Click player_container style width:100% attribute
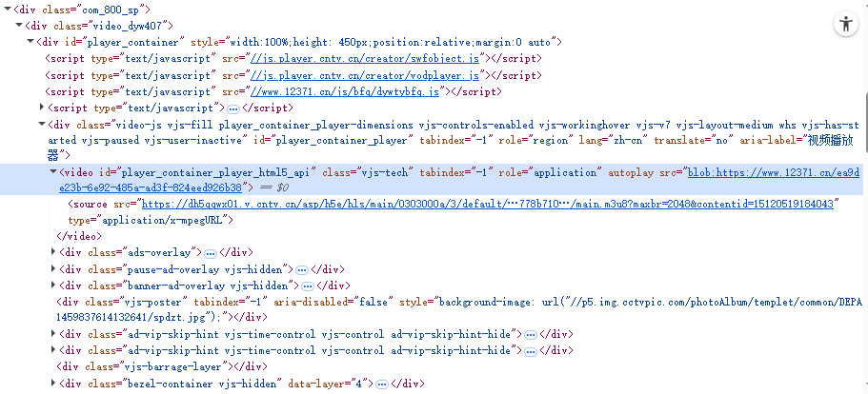The height and width of the screenshot is (394, 868). [374, 42]
